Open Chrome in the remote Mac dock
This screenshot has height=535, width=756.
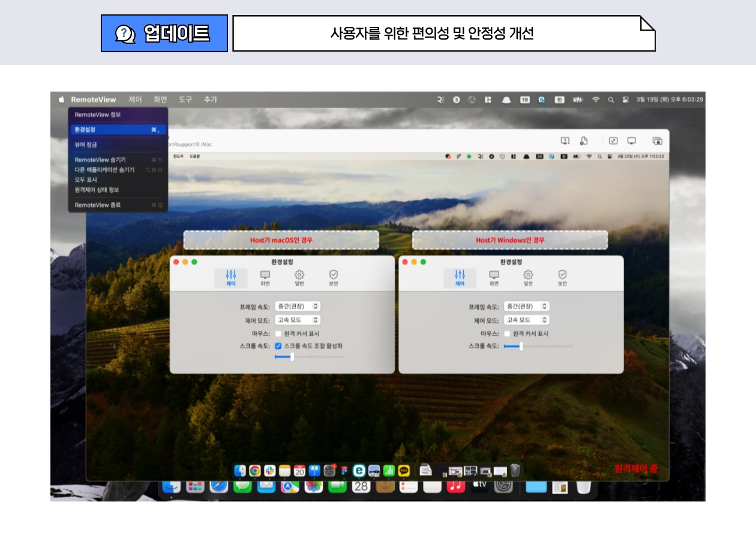255,471
